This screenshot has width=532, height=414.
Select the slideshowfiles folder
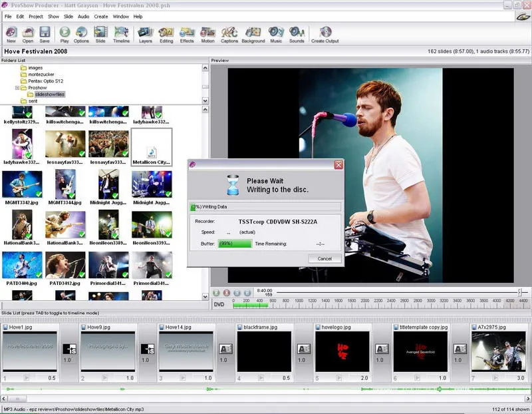coord(49,94)
